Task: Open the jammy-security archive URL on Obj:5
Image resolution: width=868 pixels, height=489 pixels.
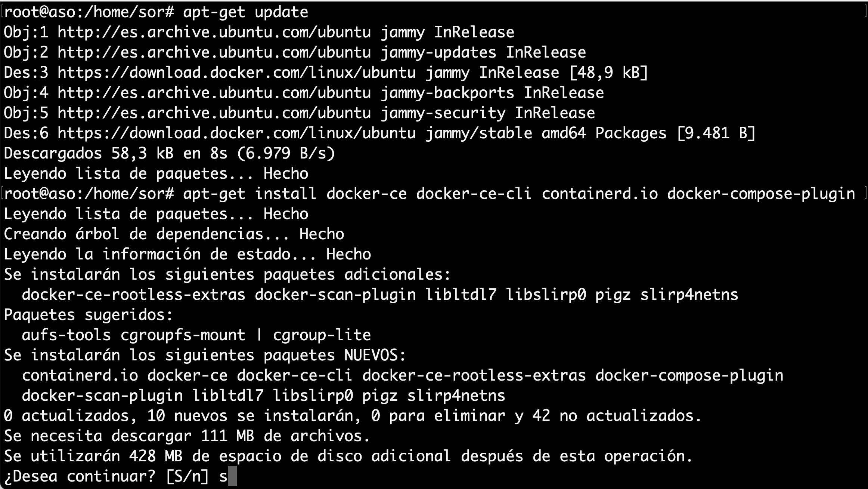Action: [x=214, y=113]
